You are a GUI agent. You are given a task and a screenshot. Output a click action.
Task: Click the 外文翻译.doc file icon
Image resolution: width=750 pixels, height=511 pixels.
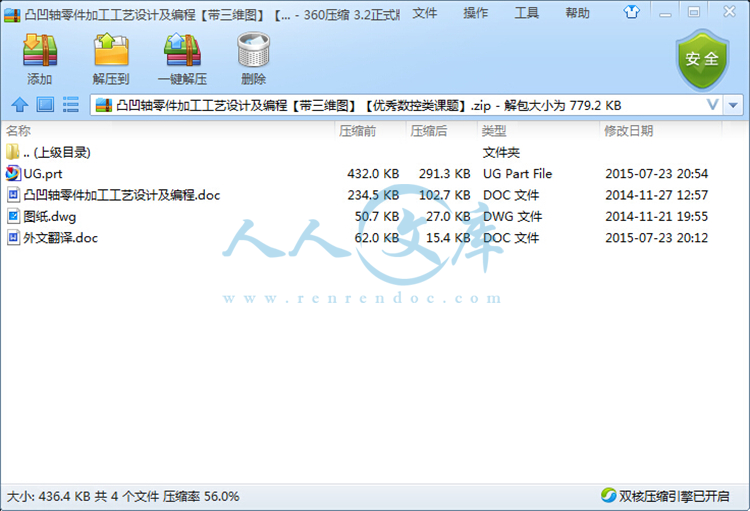click(x=13, y=238)
